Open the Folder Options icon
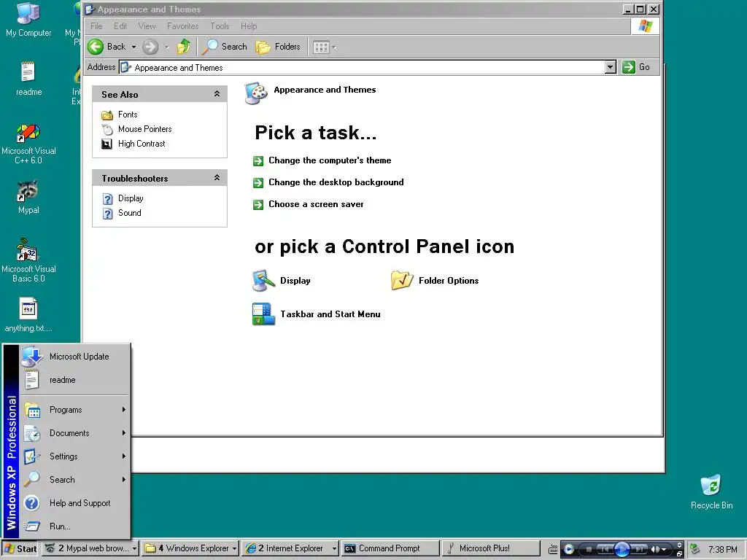 click(435, 281)
